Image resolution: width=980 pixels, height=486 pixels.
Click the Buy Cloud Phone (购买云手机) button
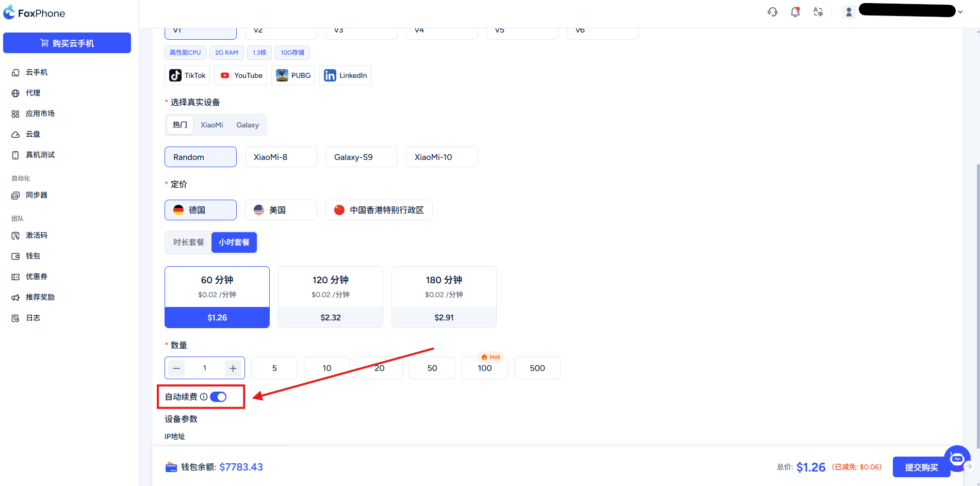pyautogui.click(x=67, y=43)
